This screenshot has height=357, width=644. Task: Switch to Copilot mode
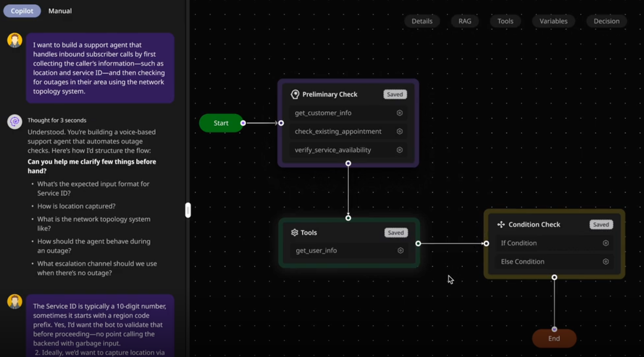coord(22,11)
